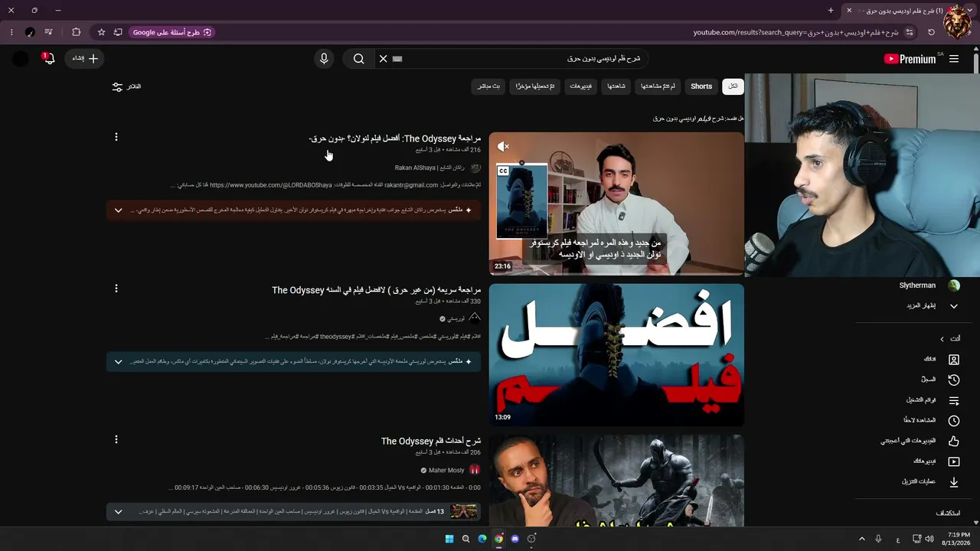The height and width of the screenshot is (551, 980).
Task: Focus the browser address bar URL
Action: click(x=795, y=32)
